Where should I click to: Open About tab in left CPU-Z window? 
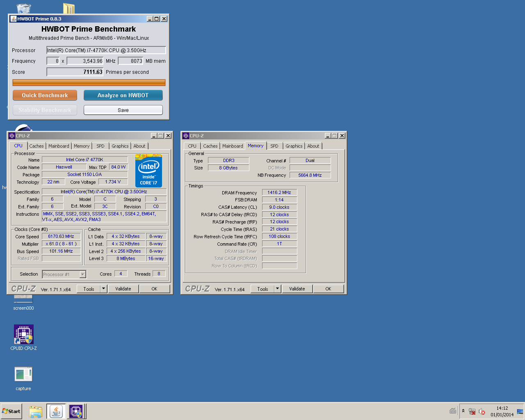click(139, 146)
